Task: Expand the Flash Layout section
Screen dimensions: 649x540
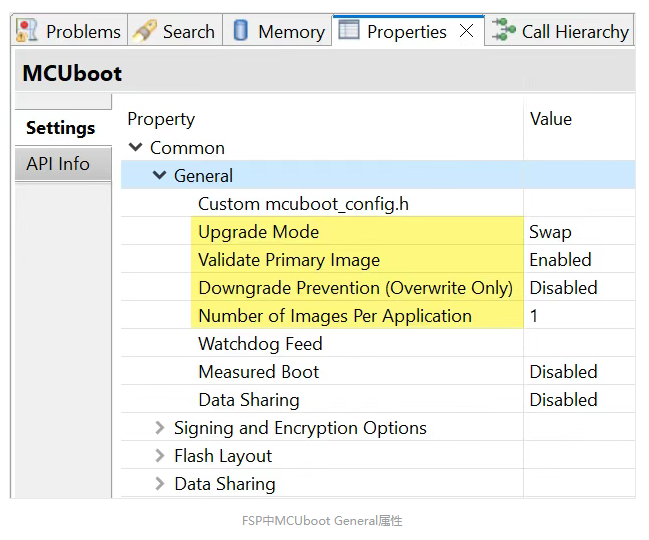Action: (160, 456)
